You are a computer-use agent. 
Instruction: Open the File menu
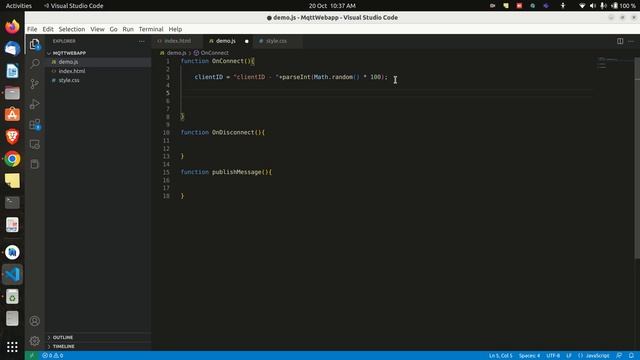[x=32, y=29]
